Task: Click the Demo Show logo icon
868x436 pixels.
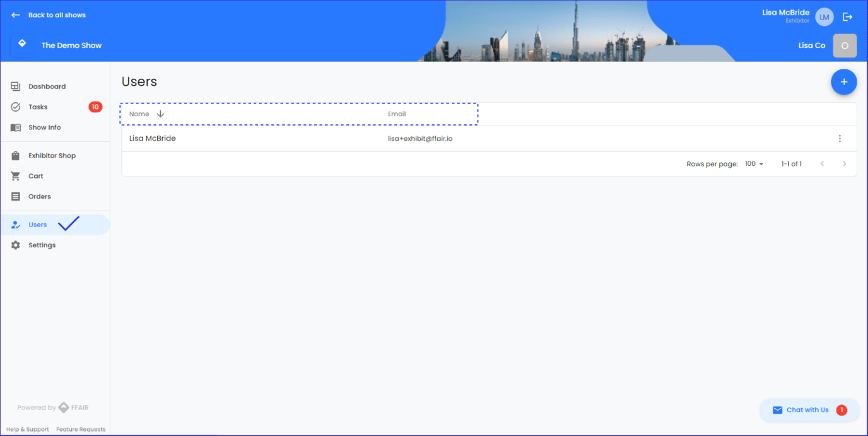Action: click(22, 45)
